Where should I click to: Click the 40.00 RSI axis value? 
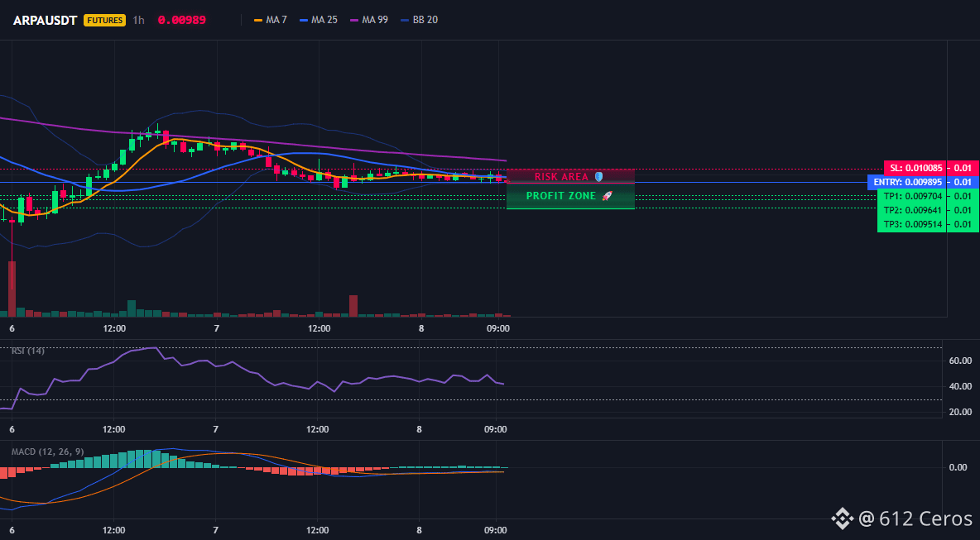click(x=959, y=386)
